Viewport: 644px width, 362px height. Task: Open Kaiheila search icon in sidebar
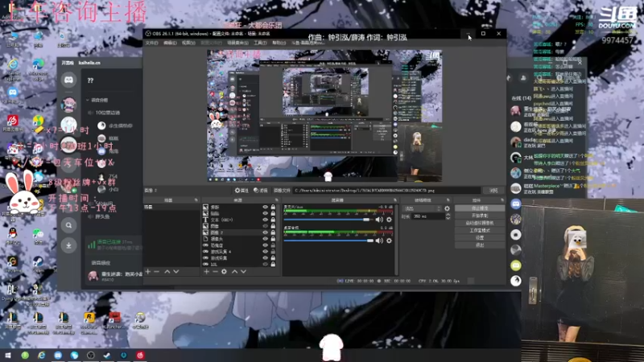[x=68, y=225]
